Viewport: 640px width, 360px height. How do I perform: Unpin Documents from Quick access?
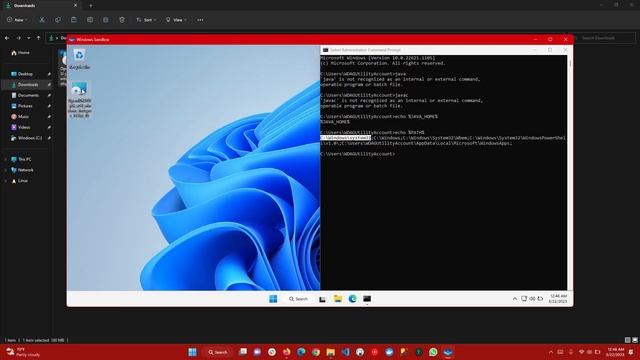pos(49,95)
